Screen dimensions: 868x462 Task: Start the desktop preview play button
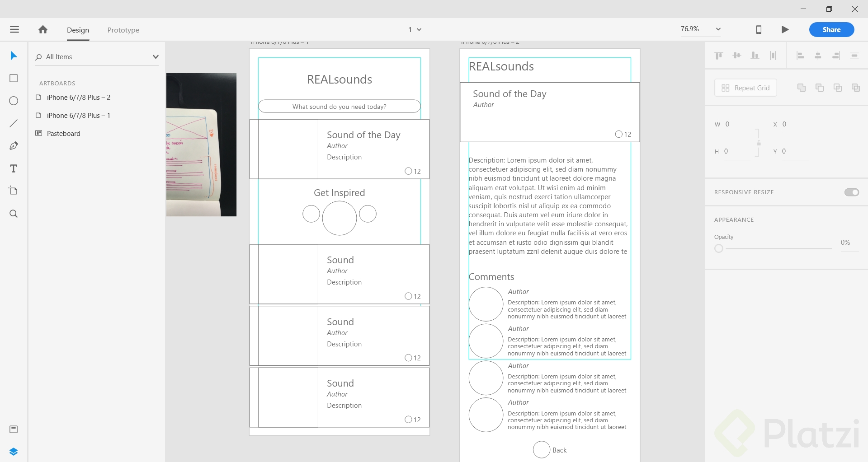(785, 29)
